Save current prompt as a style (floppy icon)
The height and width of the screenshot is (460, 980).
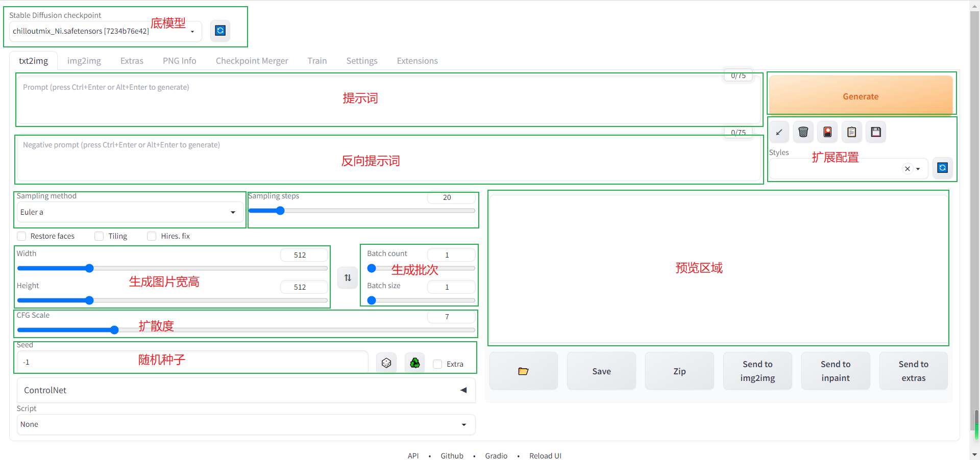pyautogui.click(x=875, y=132)
